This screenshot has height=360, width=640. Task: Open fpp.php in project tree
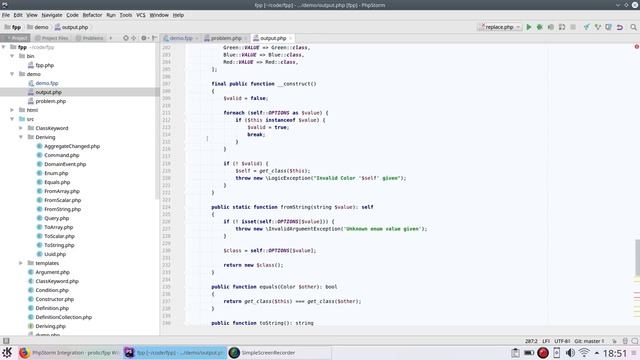(x=44, y=65)
